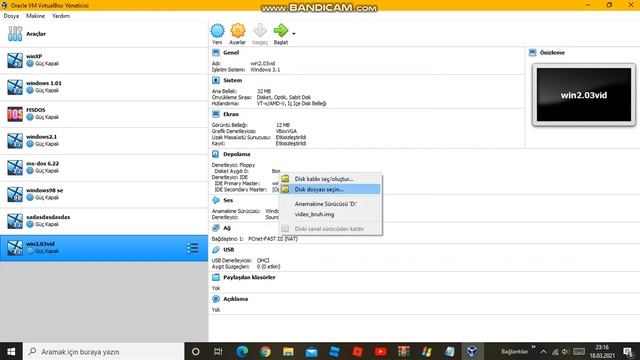Select the windows 1.01 virtual machine

(x=104, y=87)
